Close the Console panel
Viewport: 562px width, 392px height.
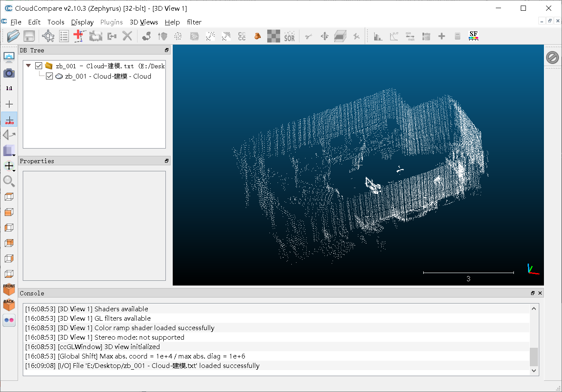540,293
